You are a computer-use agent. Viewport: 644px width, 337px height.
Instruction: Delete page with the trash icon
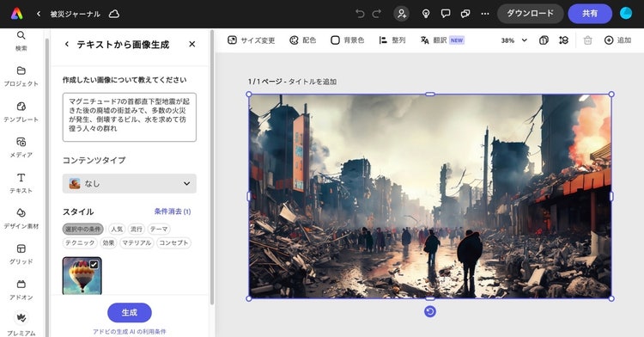click(x=587, y=40)
